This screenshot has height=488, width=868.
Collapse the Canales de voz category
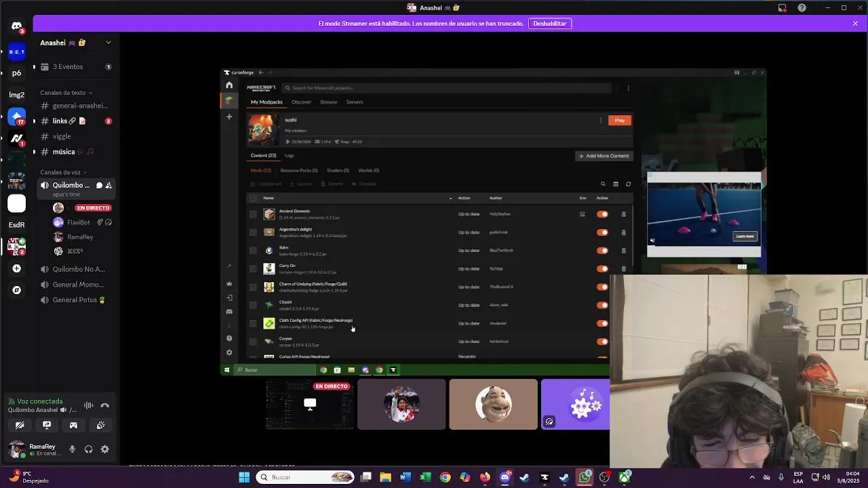pos(63,172)
